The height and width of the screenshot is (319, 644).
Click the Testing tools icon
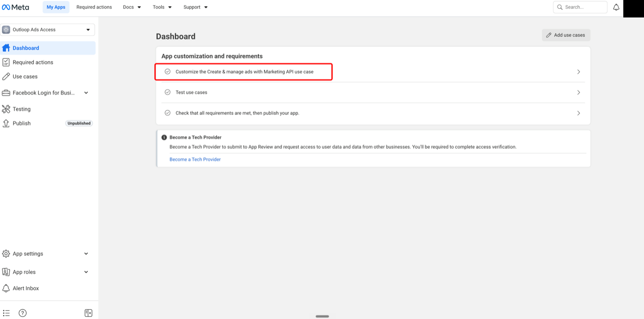[6, 109]
